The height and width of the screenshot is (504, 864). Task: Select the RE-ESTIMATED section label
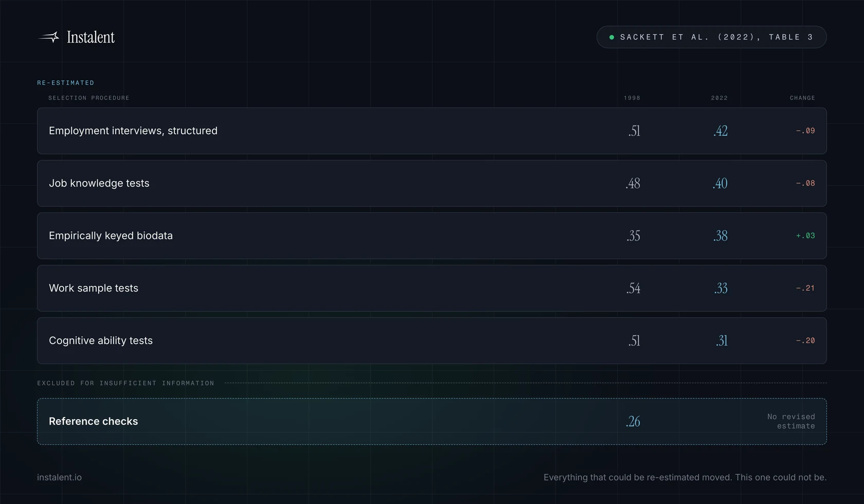(65, 83)
